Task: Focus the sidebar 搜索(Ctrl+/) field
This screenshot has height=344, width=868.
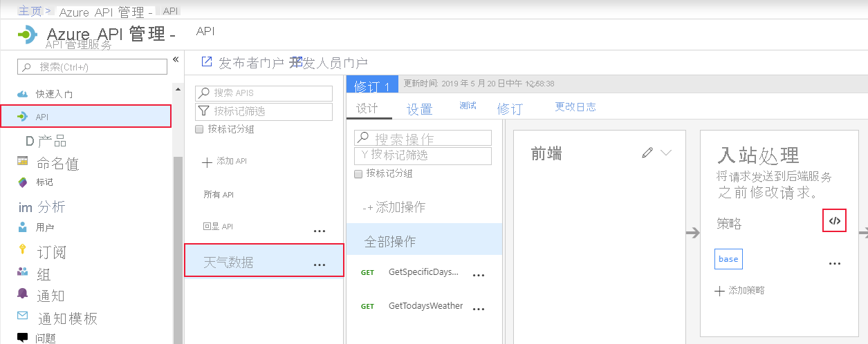Action: 93,67
